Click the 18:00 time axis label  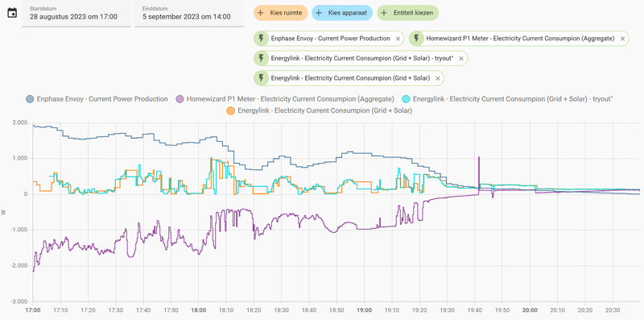tap(198, 310)
